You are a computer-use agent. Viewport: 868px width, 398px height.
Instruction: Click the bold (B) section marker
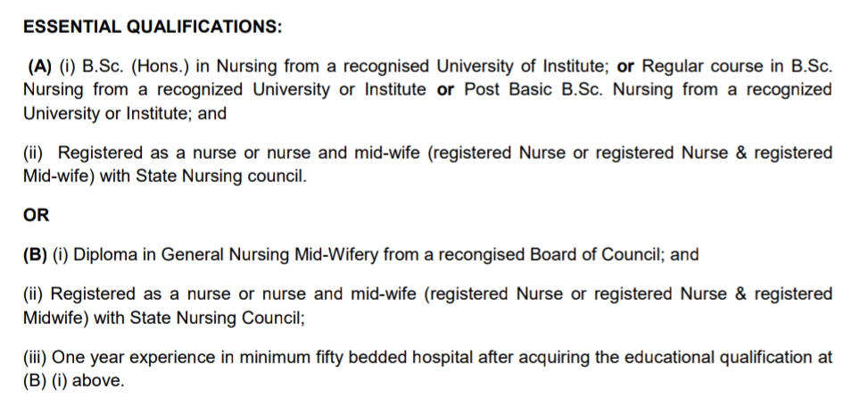point(35,254)
